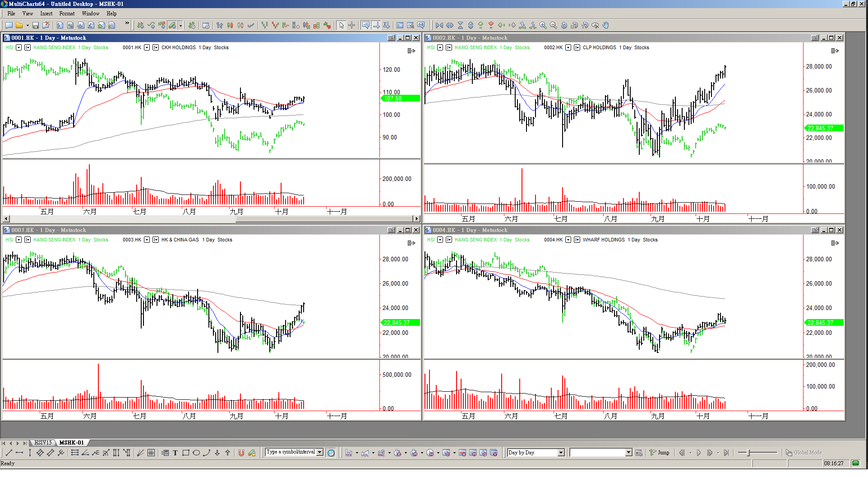Click the Zoom In magnifier icon
The height and width of the screenshot is (477, 868).
click(543, 25)
